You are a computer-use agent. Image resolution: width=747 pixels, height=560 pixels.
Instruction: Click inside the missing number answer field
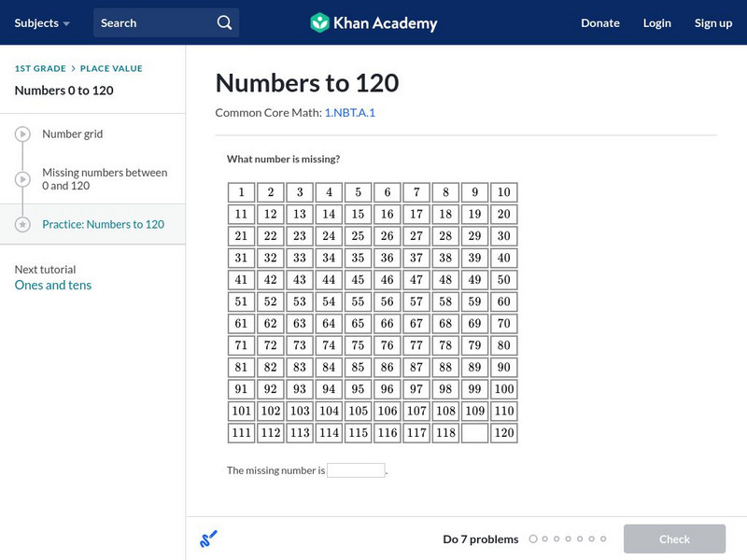coord(356,472)
